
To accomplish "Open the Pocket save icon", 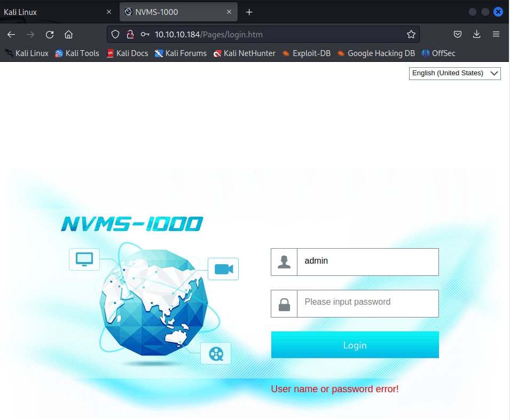I will (458, 34).
